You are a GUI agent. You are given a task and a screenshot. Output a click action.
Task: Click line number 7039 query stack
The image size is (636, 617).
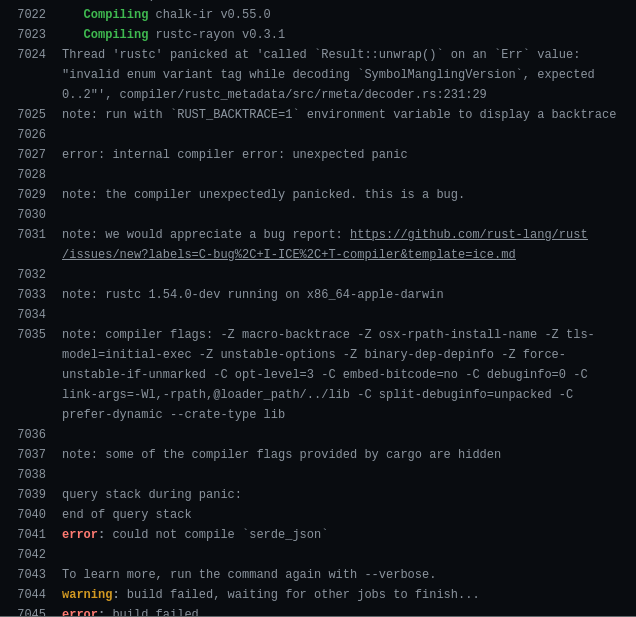pos(32,494)
